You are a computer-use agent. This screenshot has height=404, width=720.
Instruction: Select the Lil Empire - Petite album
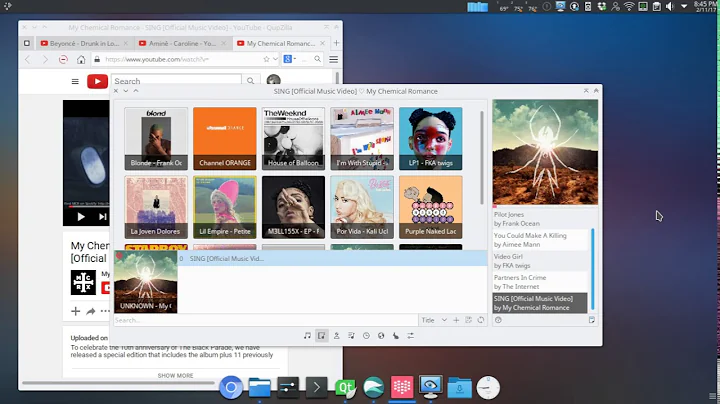click(225, 207)
